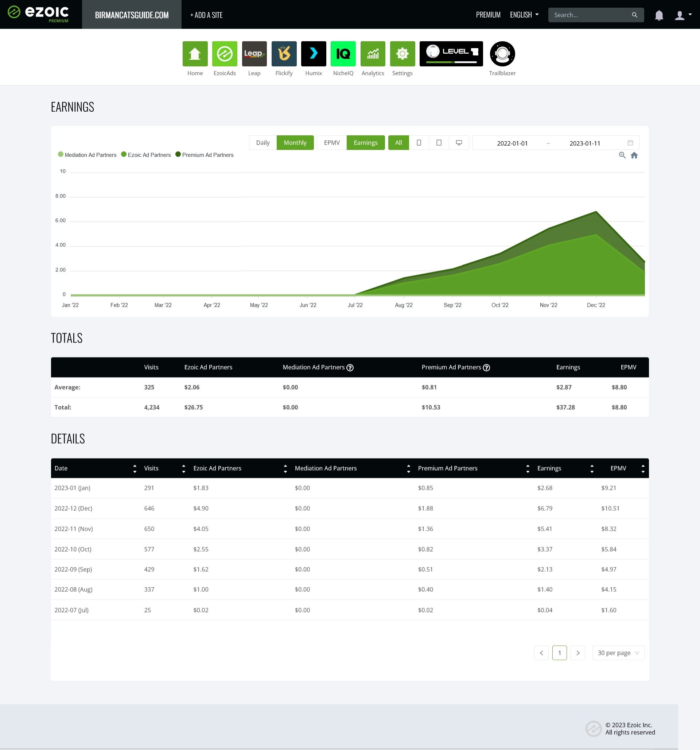
Task: Click the Ezoic logo in header
Action: point(38,14)
